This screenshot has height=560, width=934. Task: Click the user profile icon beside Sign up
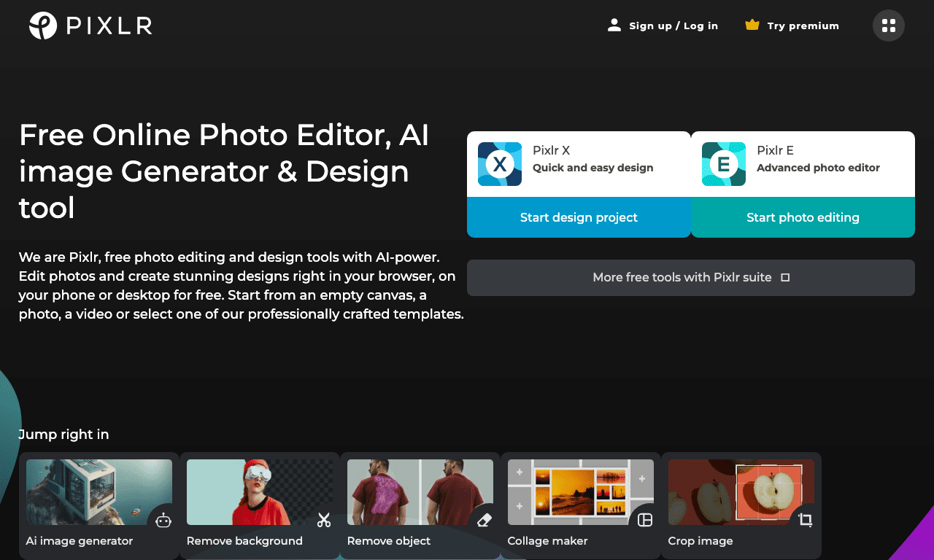(x=614, y=26)
